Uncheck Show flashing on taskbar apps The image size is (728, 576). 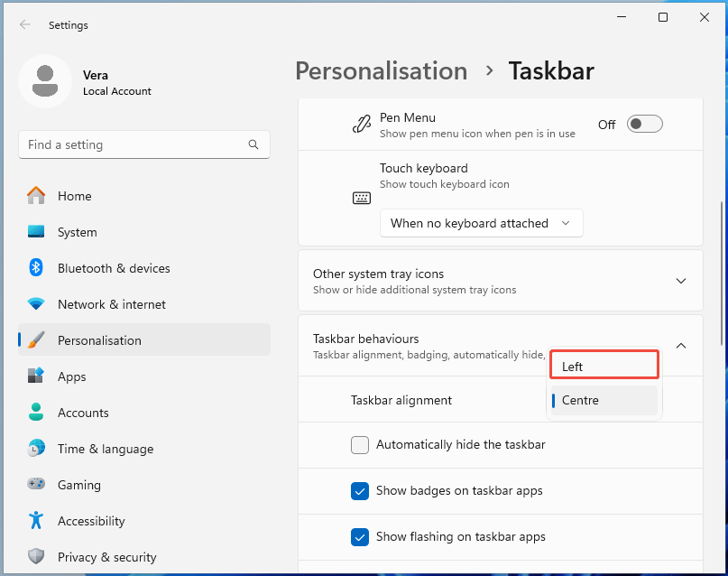click(360, 537)
